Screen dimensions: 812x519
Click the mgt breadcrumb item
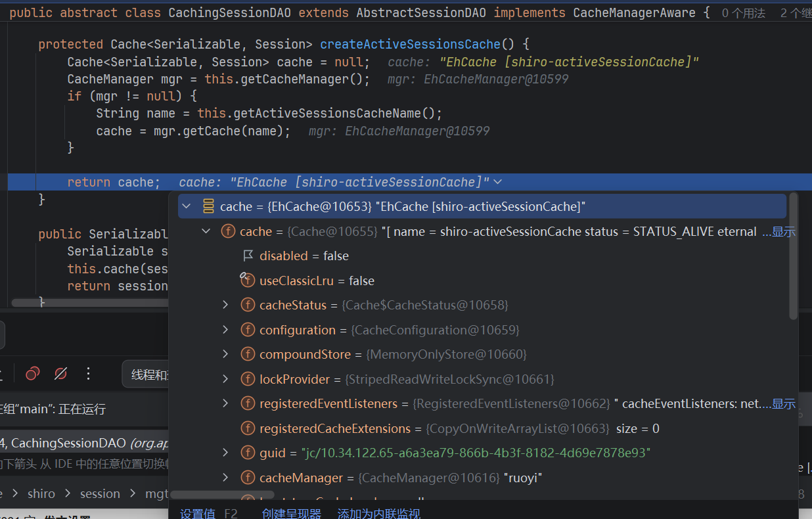pyautogui.click(x=156, y=493)
